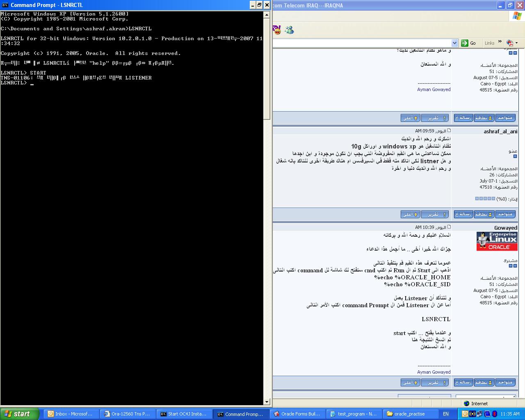Click the ashraf_al_ani username link

[500, 131]
